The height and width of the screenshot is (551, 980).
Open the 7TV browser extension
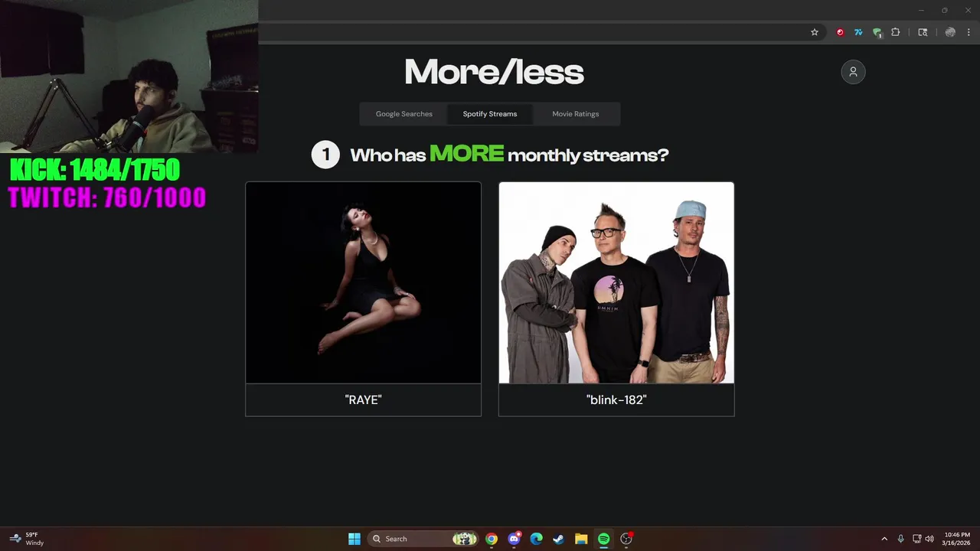858,32
